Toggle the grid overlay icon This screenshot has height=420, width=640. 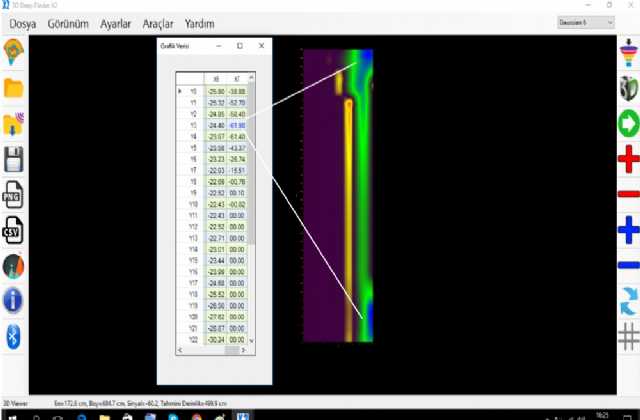pyautogui.click(x=627, y=337)
